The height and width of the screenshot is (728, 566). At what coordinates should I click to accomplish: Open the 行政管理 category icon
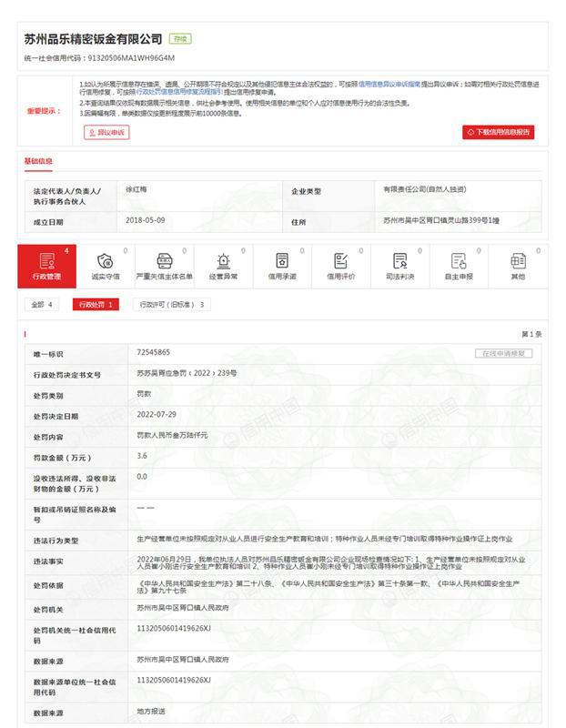[47, 261]
